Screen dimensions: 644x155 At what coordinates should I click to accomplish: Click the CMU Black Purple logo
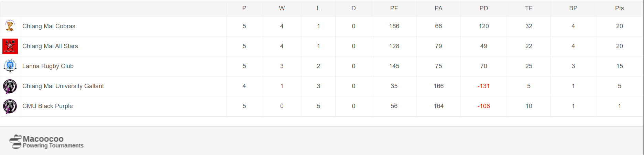(x=10, y=106)
